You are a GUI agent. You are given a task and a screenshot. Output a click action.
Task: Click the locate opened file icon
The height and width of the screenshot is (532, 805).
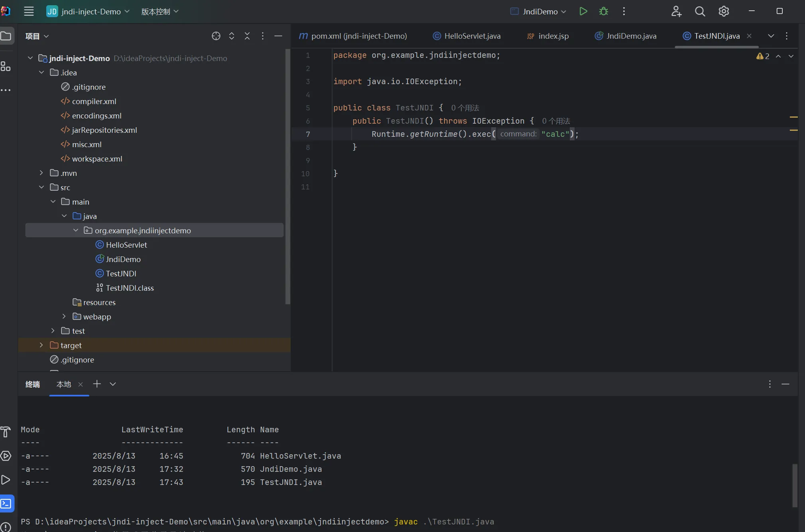pyautogui.click(x=216, y=36)
